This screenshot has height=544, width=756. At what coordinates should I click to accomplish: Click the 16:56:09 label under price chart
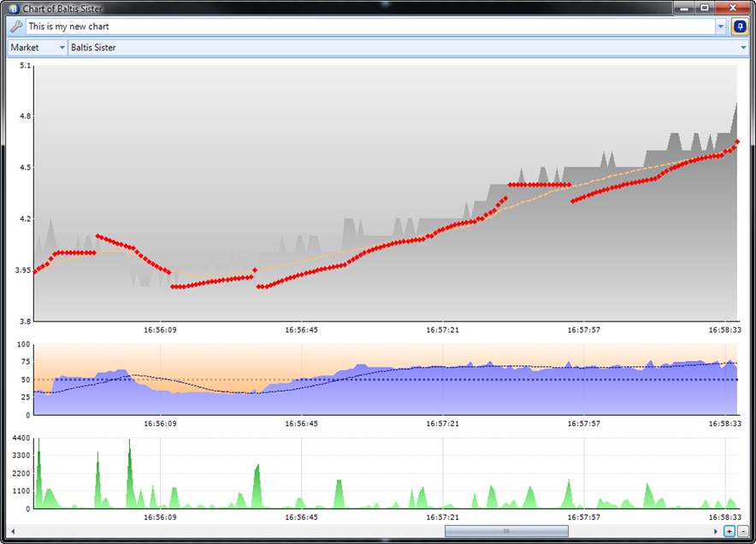pos(160,330)
